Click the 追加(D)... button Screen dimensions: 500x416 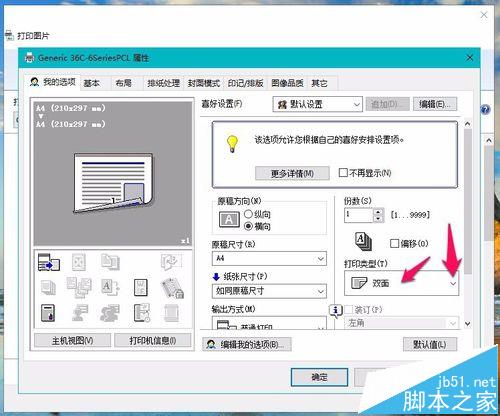[x=387, y=104]
